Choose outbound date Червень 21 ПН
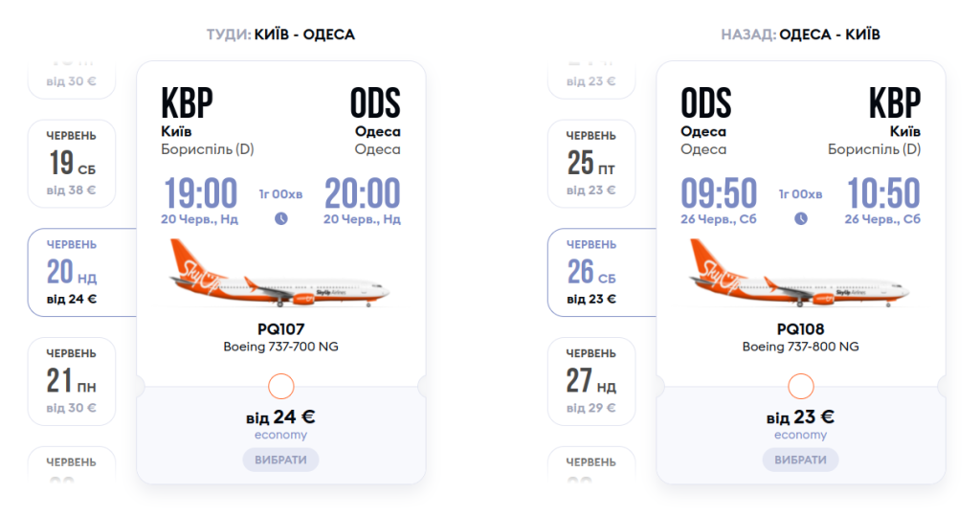 point(72,381)
